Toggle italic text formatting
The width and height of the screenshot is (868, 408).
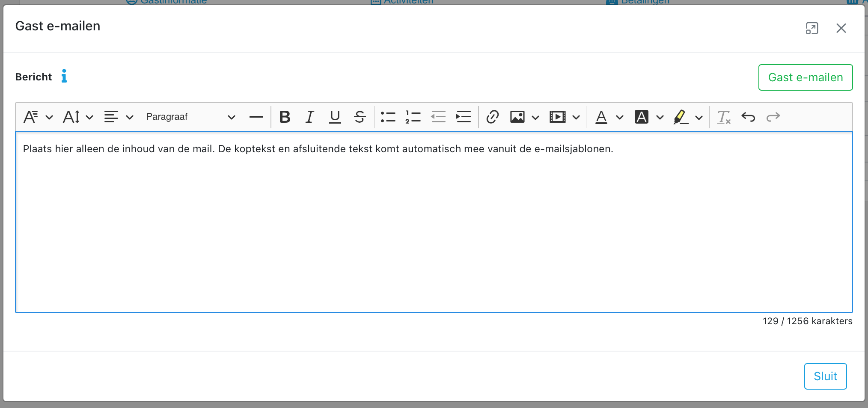[x=309, y=117]
